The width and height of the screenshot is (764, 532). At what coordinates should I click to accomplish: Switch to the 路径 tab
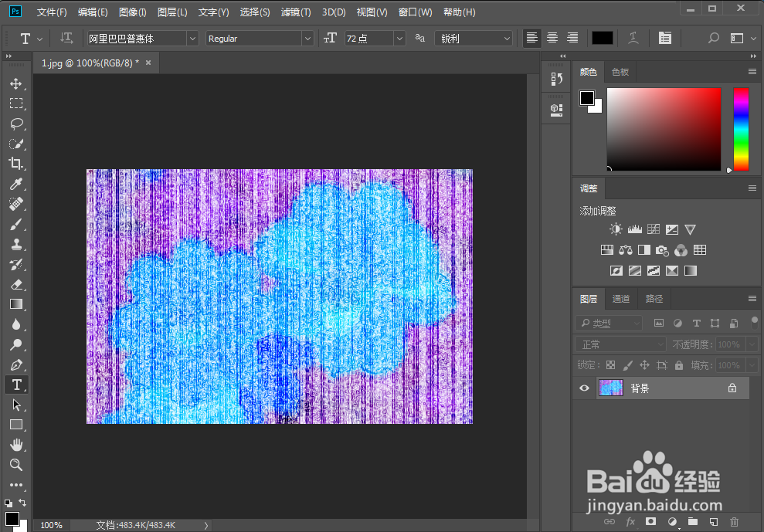click(x=654, y=299)
